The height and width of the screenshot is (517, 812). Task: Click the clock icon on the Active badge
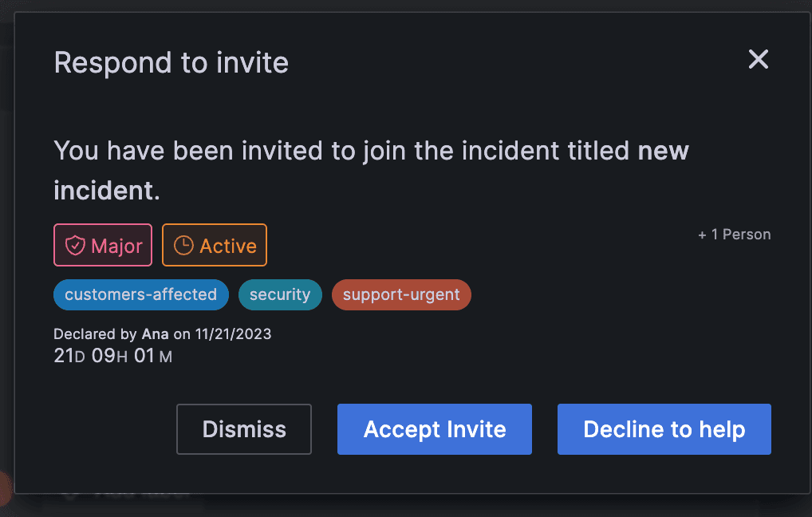pos(183,245)
